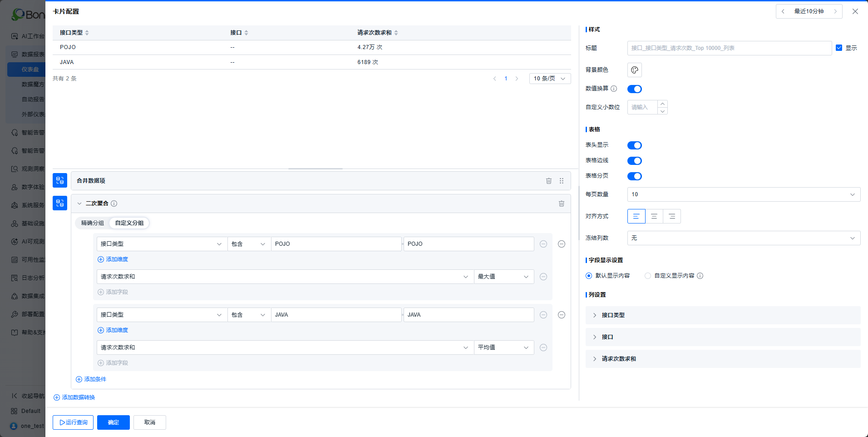Screen dimensions: 868x437
Task: Click the 二次聚合 transformation type icon
Action: [60, 203]
